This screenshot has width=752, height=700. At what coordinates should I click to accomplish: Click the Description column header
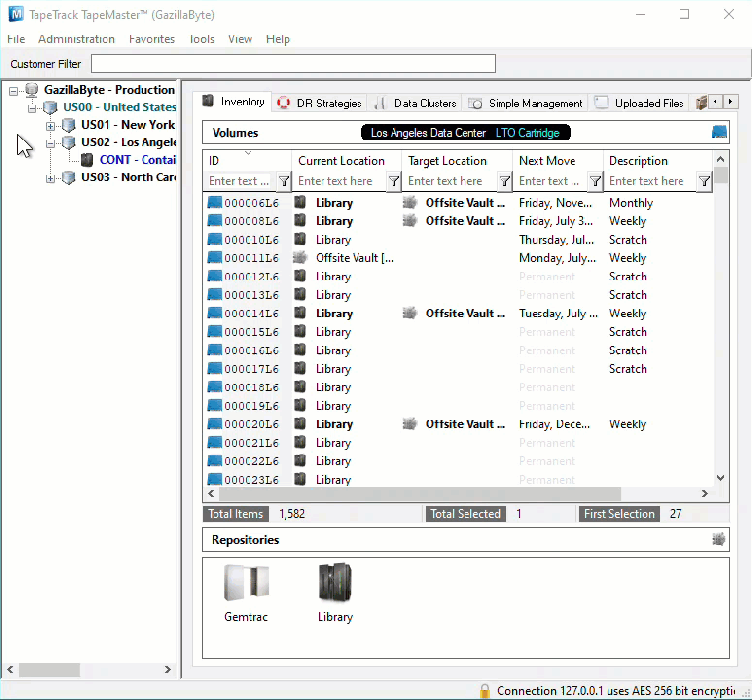point(658,161)
